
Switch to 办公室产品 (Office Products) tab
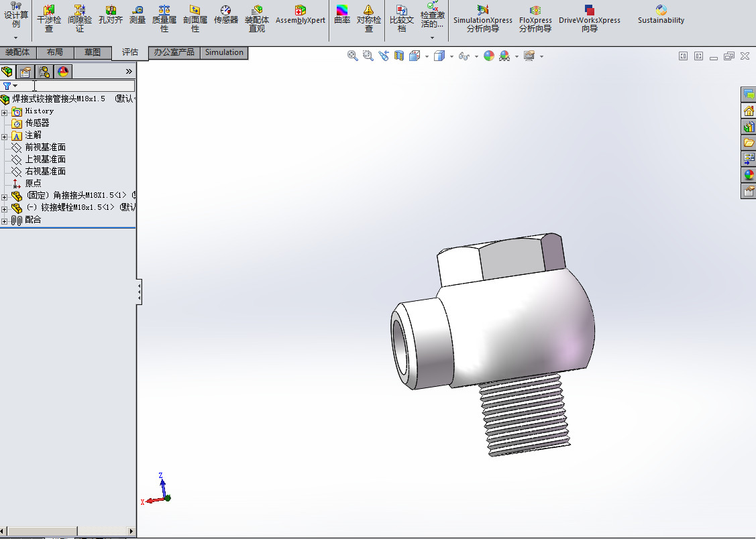coord(174,52)
